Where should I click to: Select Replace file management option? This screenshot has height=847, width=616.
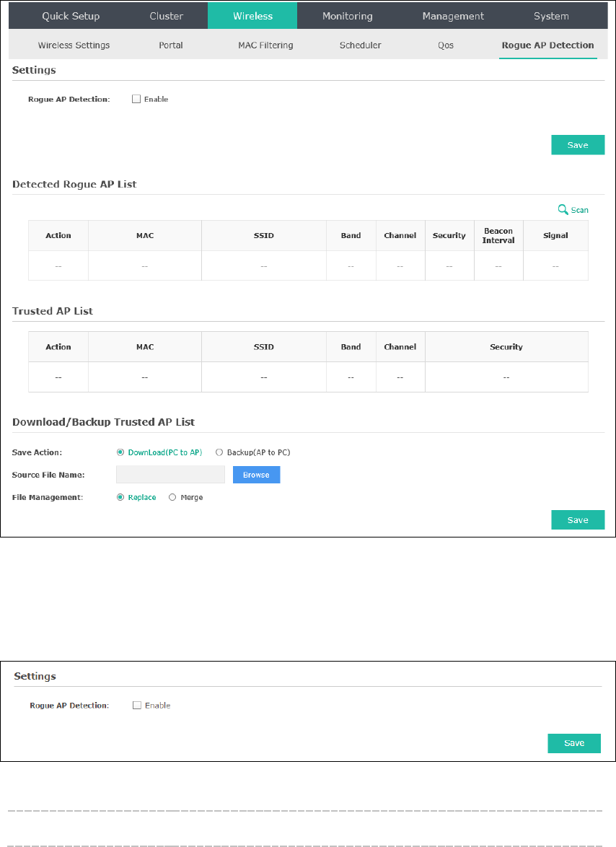[120, 497]
